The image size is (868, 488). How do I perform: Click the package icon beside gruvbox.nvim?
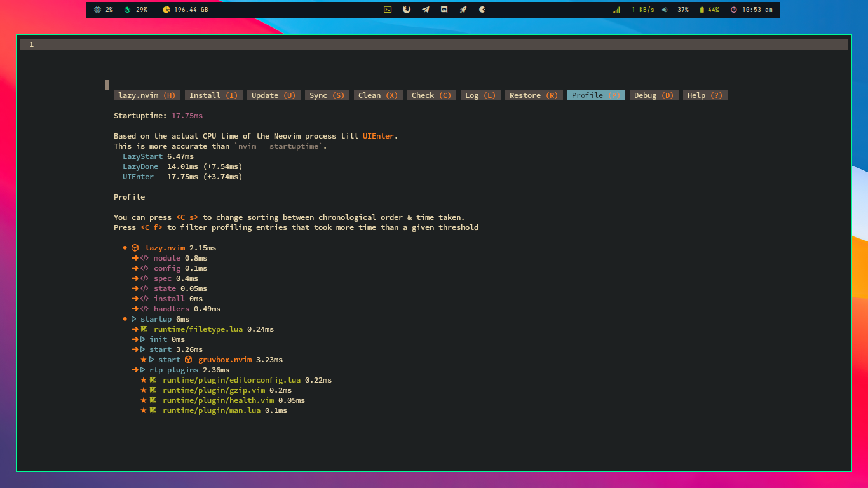tap(188, 360)
